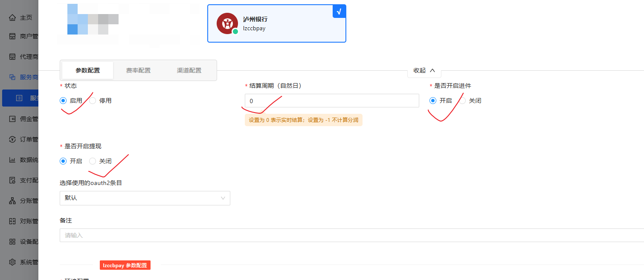Click the 系统管理 gear icon

coord(12,262)
